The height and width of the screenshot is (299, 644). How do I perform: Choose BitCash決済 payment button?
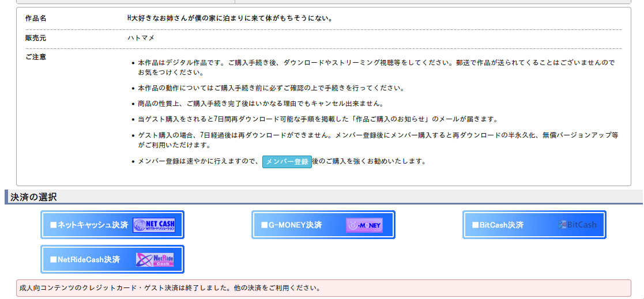(x=534, y=224)
